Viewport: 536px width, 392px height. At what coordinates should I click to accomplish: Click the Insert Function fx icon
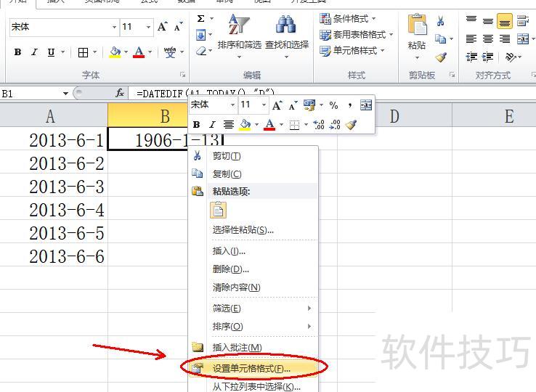click(x=120, y=93)
